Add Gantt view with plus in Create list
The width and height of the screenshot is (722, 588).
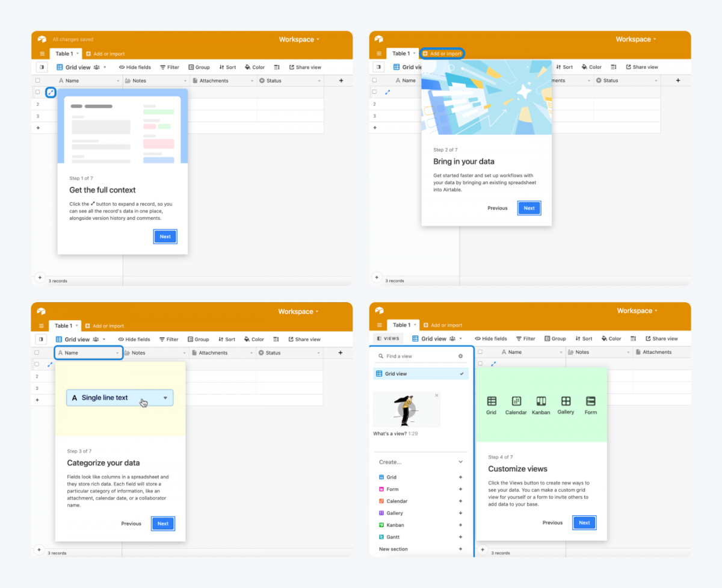(461, 537)
